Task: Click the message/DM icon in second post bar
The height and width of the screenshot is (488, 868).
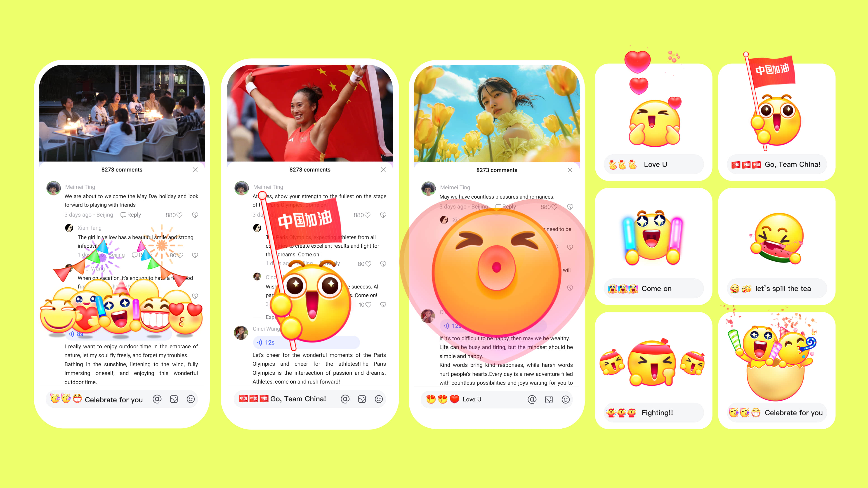Action: [363, 399]
